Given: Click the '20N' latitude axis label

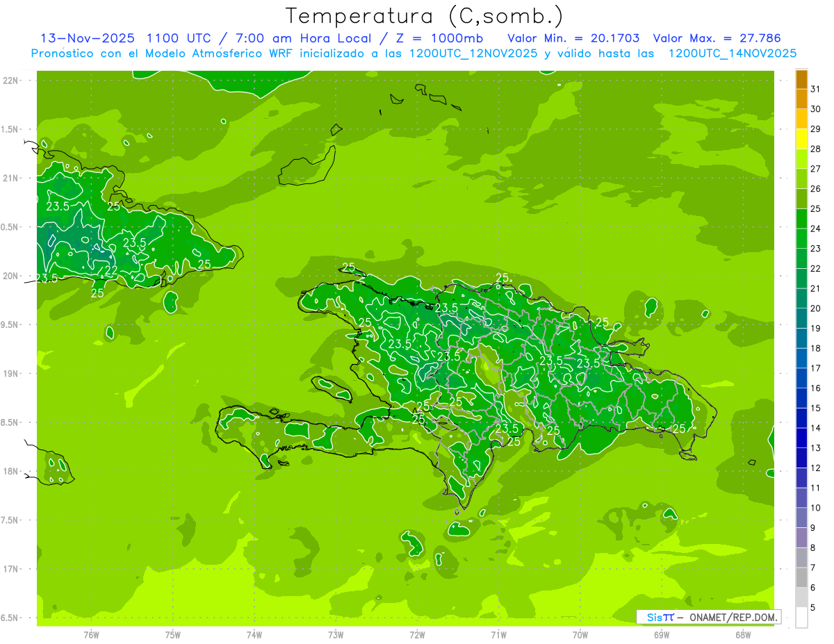Looking at the screenshot, I should point(11,276).
